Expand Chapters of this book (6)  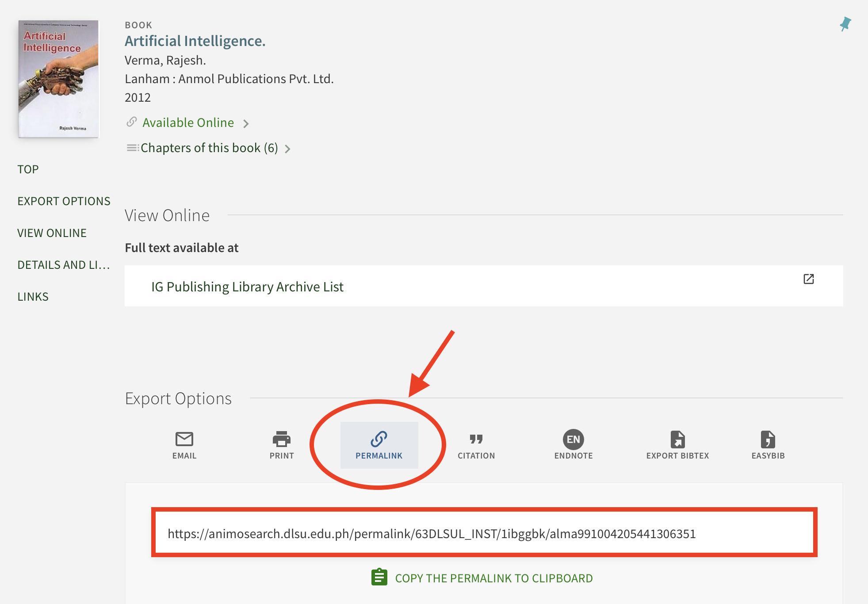(x=209, y=148)
